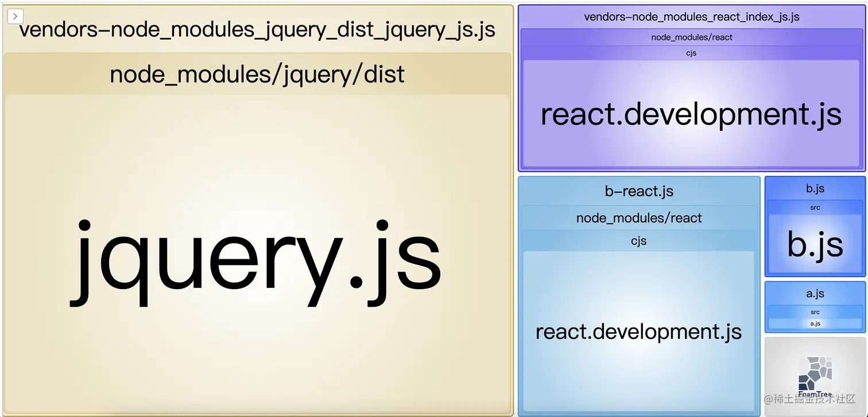The width and height of the screenshot is (868, 417).
Task: Select the large b.js module block
Action: (815, 244)
